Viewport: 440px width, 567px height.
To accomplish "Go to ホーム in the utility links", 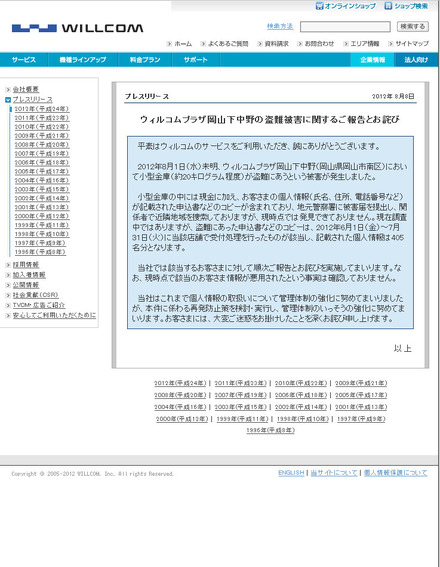I will point(183,44).
